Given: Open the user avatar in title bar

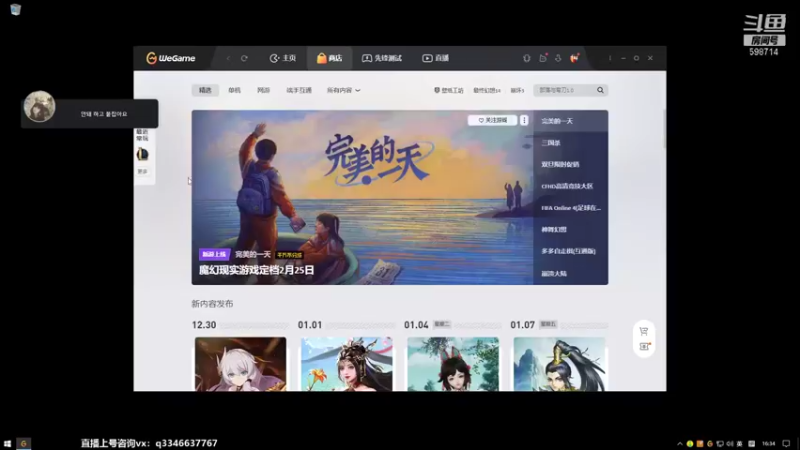Looking at the screenshot, I should (x=574, y=58).
